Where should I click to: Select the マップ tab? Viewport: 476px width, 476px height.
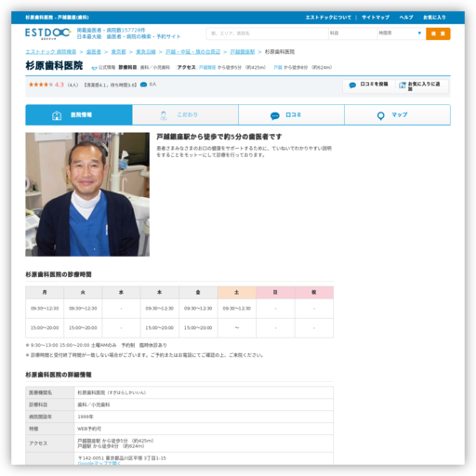(x=398, y=115)
